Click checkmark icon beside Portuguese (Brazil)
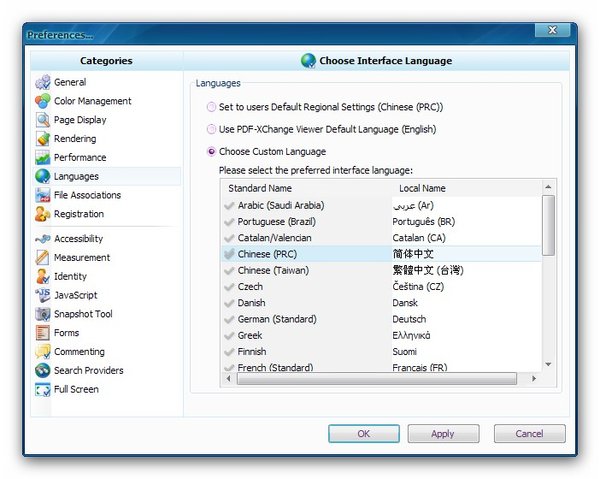This screenshot has width=600, height=479. click(x=229, y=222)
